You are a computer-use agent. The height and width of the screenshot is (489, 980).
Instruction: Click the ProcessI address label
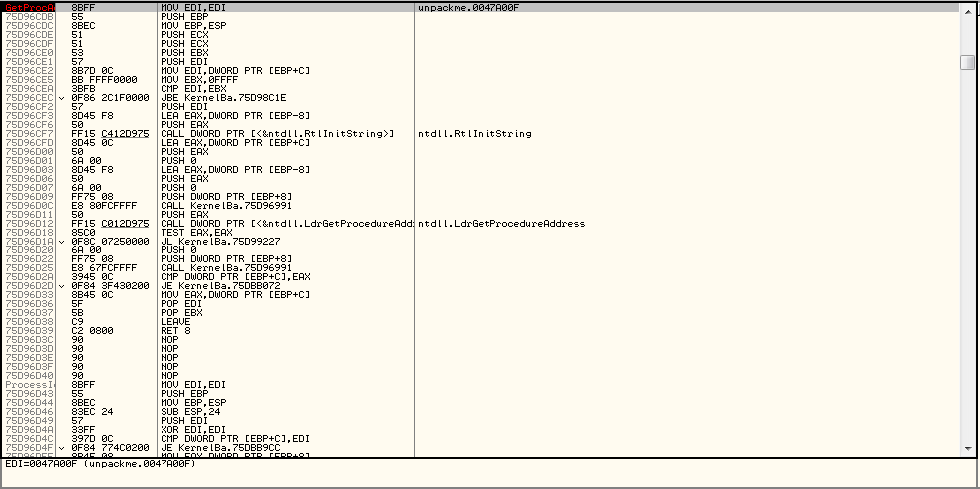29,384
